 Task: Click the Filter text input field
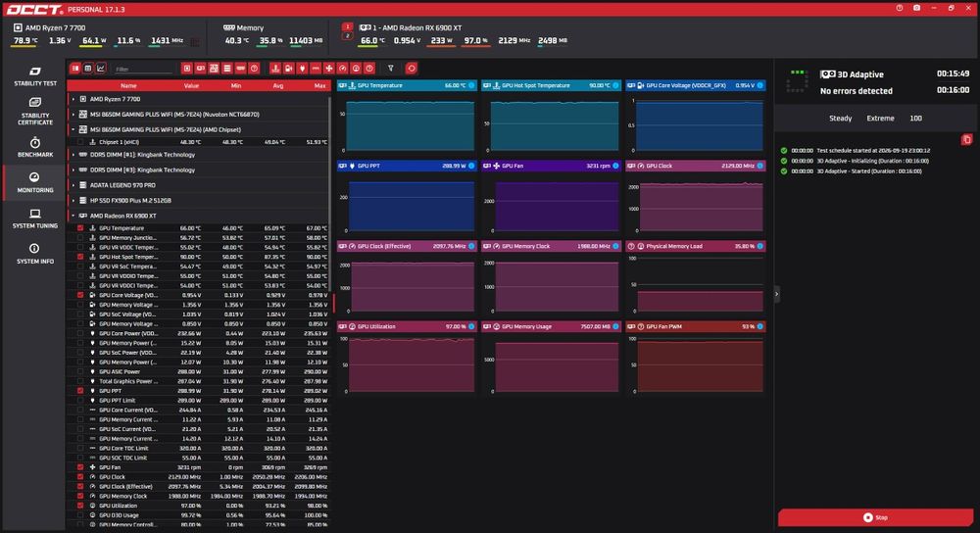(x=142, y=69)
